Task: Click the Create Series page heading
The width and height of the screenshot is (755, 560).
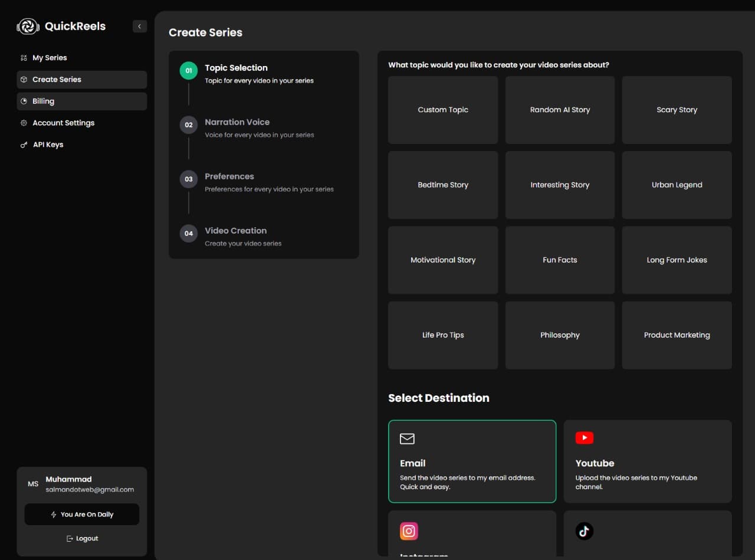Action: (x=205, y=32)
